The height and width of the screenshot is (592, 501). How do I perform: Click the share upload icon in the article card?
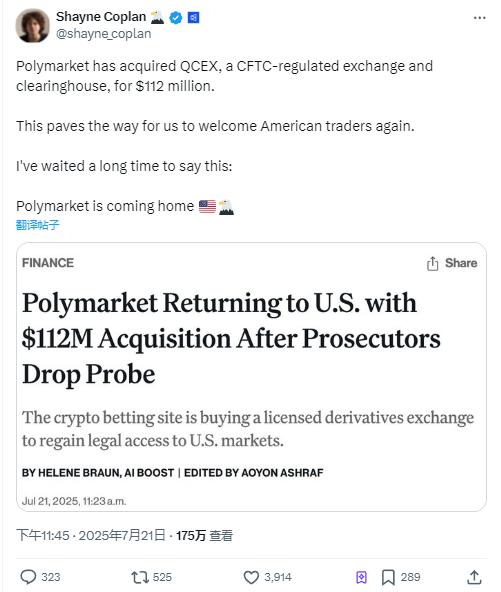click(432, 264)
